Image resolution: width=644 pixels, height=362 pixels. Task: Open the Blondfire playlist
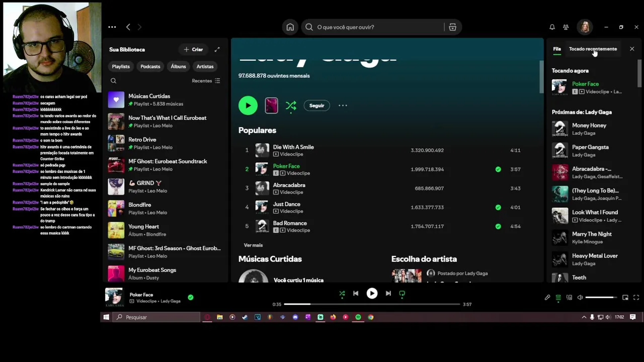tap(165, 208)
